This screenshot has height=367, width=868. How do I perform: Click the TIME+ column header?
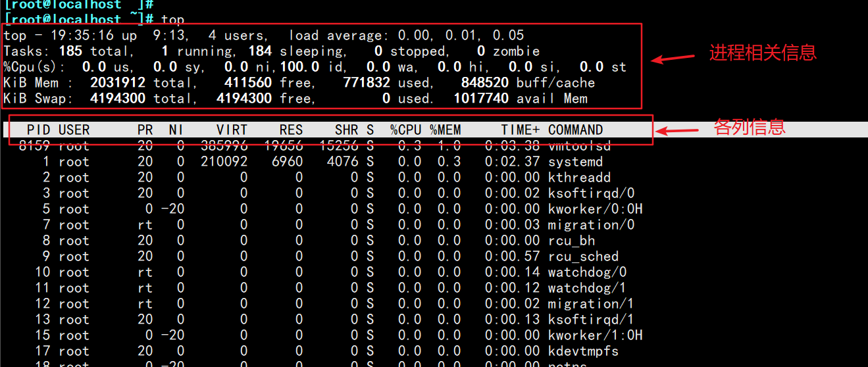tap(520, 130)
